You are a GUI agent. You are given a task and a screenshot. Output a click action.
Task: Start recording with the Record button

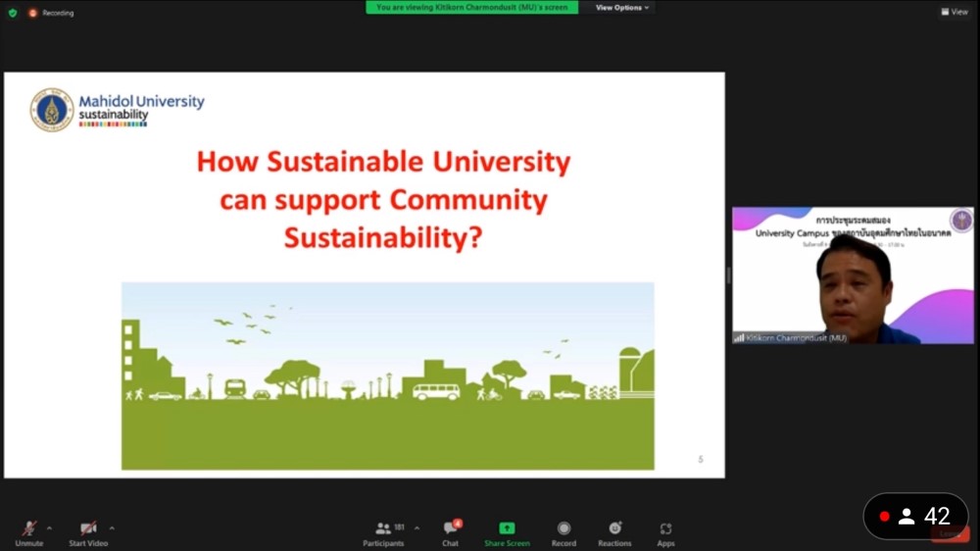pos(563,529)
